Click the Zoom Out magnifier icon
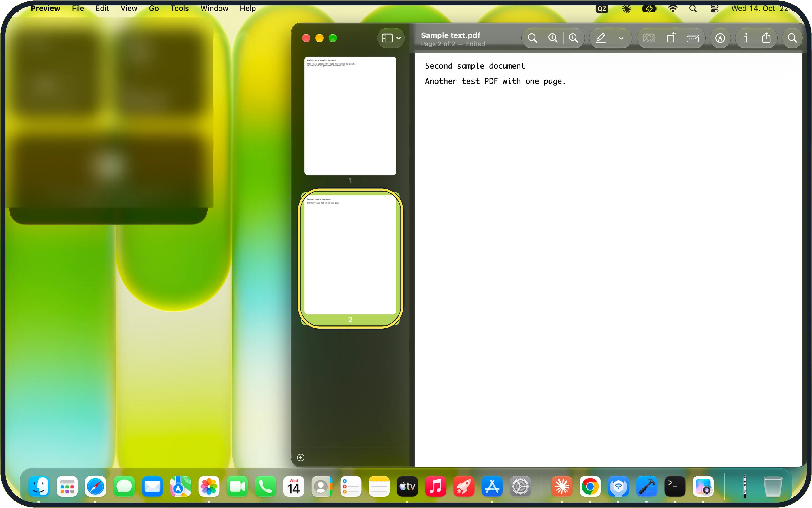This screenshot has width=812, height=508. point(532,38)
